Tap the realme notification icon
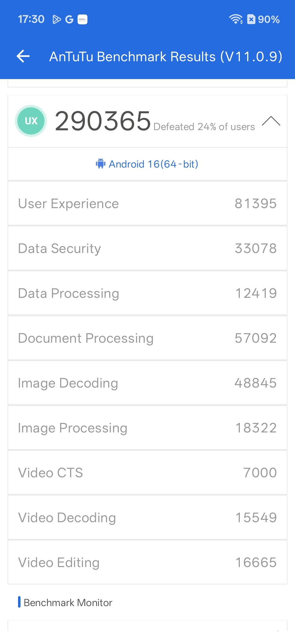 [82, 19]
